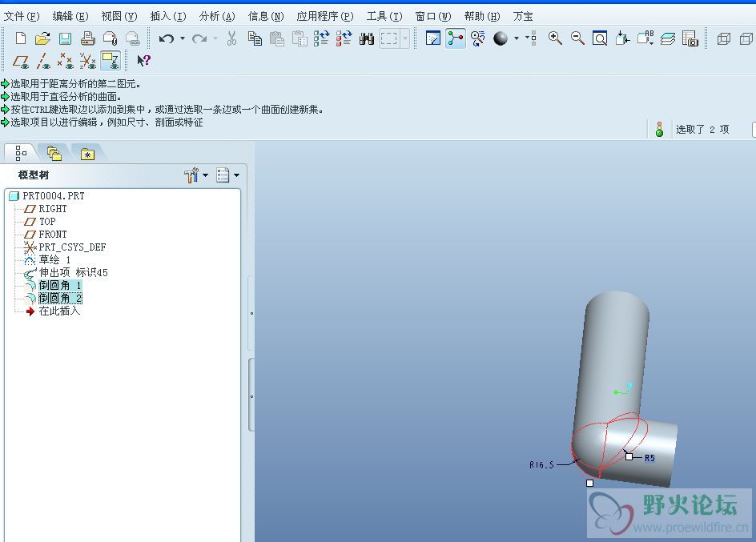Viewport: 756px width, 542px height.
Task: Click the R5 radius dimension on model
Action: [x=649, y=458]
